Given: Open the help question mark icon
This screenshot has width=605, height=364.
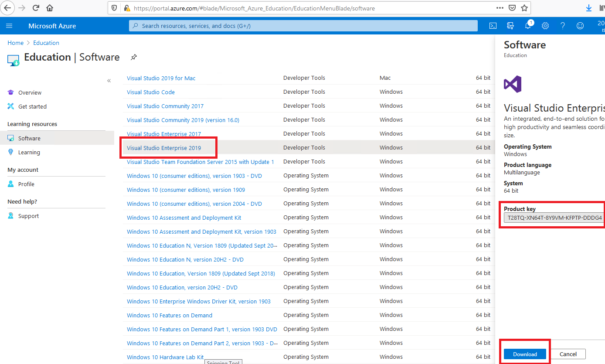Looking at the screenshot, I should click(563, 26).
